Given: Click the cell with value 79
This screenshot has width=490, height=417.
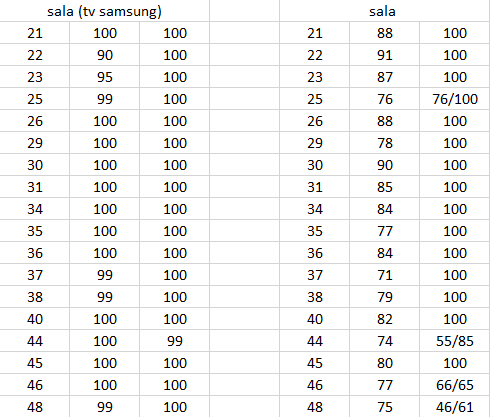Looking at the screenshot, I should pos(385,297).
